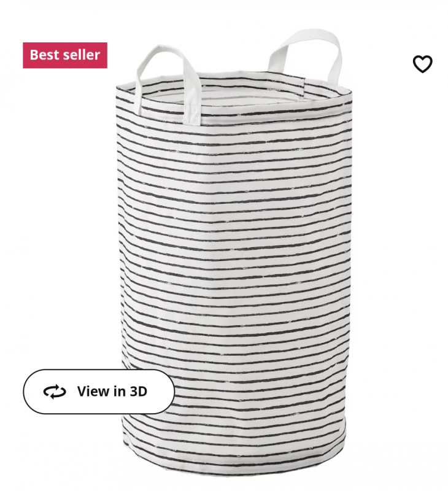Click the rotating arrows icon beside View in 3D

coord(55,392)
